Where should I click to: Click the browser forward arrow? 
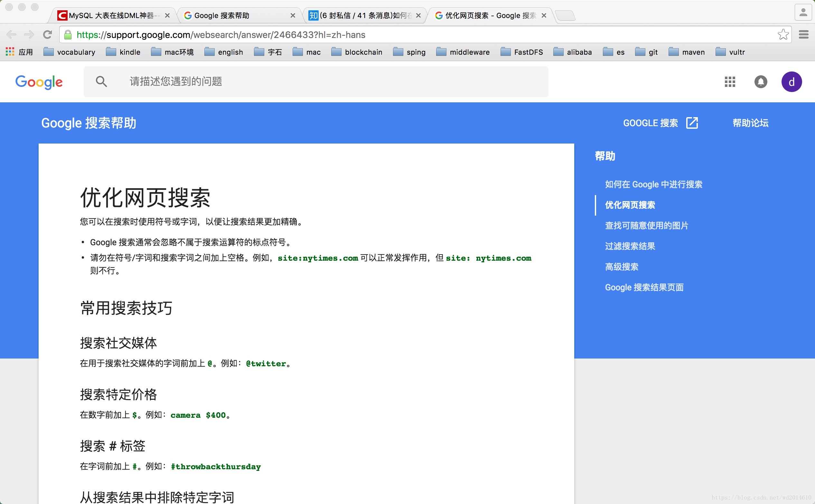click(29, 34)
